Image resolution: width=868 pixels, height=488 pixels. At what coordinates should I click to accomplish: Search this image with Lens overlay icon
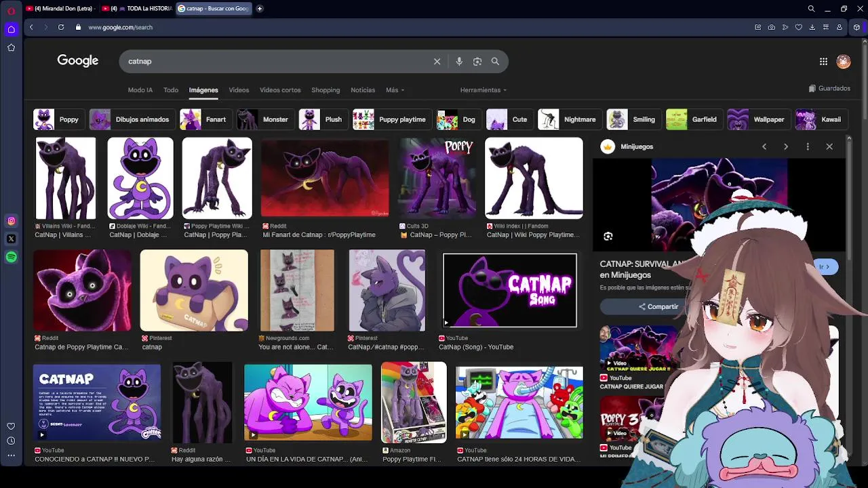608,237
